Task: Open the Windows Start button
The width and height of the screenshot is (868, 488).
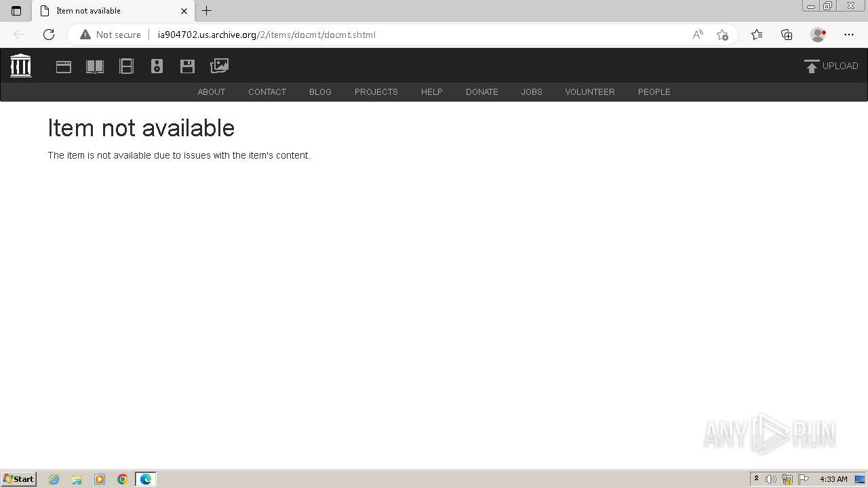Action: 19,479
